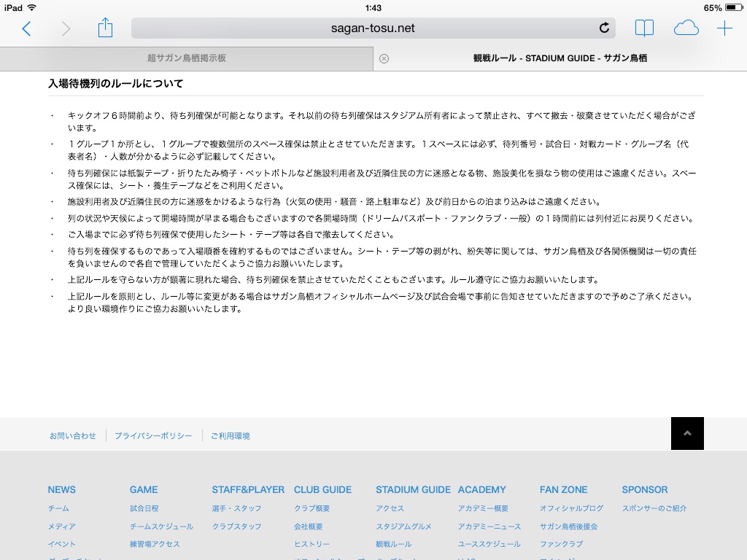
Task: Add a new tab with plus icon
Action: (x=724, y=28)
